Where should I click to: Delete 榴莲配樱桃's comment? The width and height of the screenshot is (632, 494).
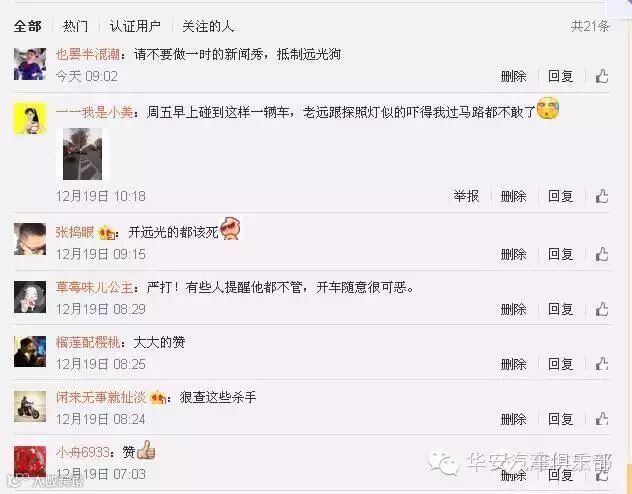[514, 364]
